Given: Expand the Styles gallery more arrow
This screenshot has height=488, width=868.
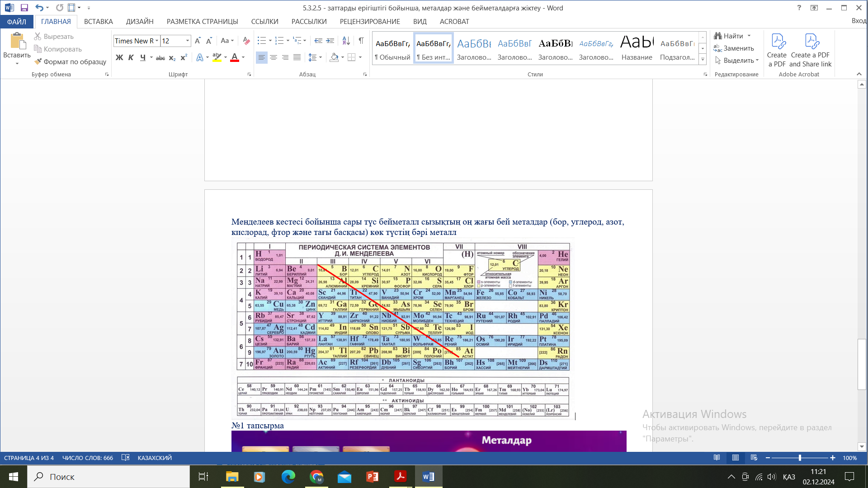Looking at the screenshot, I should click(x=703, y=60).
